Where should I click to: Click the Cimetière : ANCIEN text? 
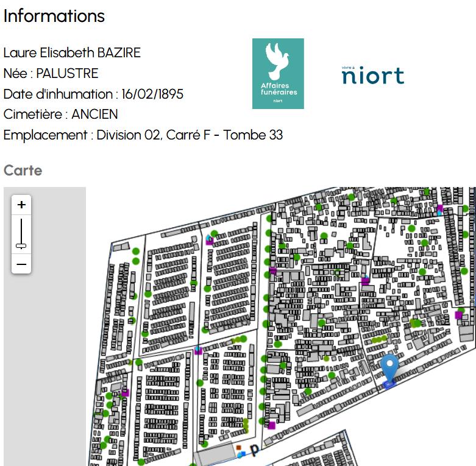click(x=60, y=115)
